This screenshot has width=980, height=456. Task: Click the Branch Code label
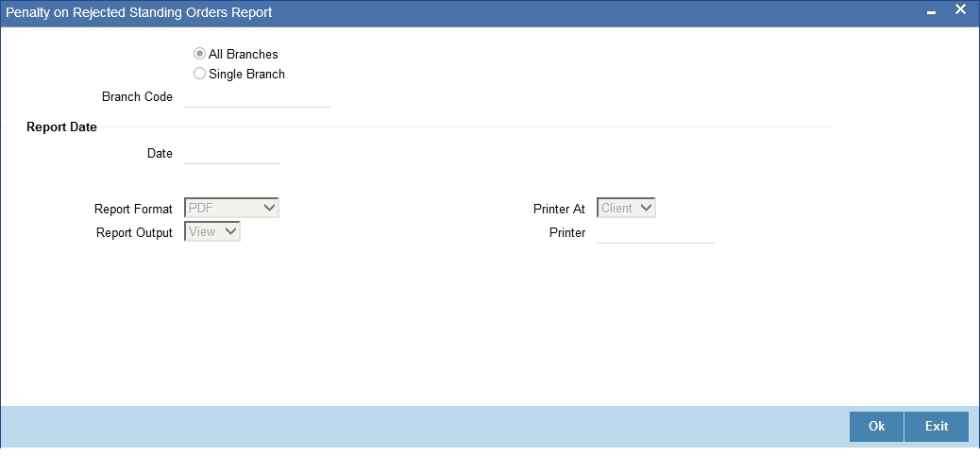point(137,97)
